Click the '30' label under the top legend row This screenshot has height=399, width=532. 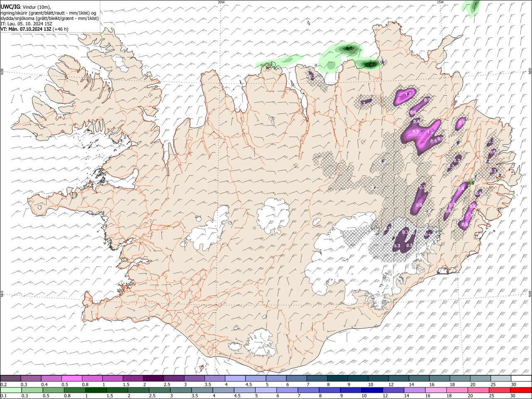tap(513, 384)
